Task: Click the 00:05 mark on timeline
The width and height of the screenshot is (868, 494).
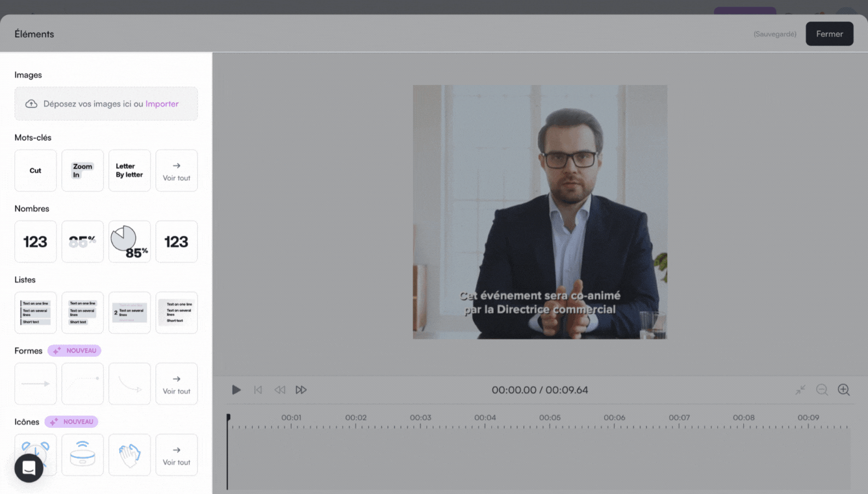Action: tap(550, 417)
